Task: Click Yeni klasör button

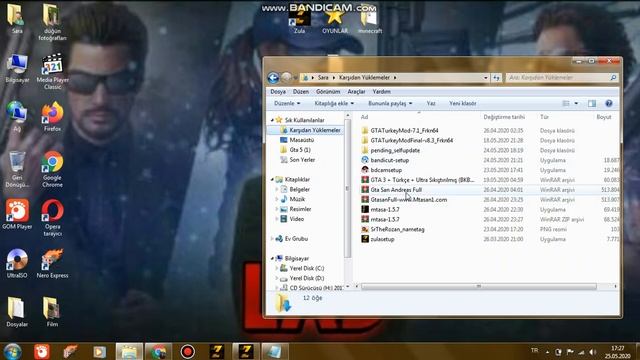Action: pos(462,104)
